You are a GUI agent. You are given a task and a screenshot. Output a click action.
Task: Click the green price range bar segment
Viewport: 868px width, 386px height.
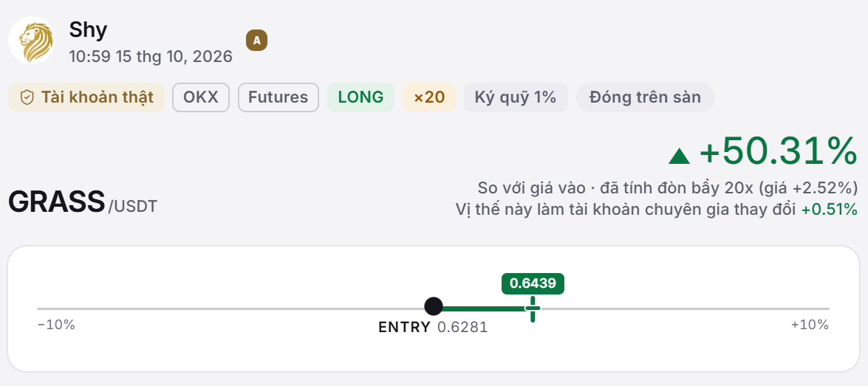(x=483, y=309)
